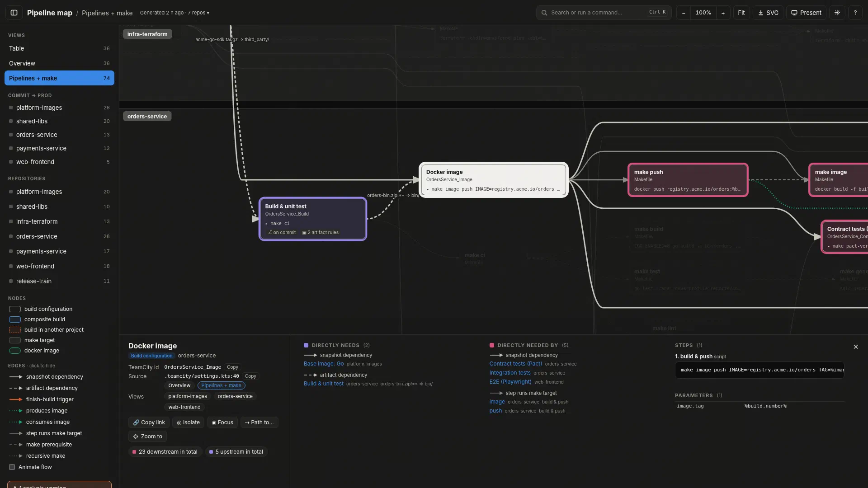Close the Docker image details panel
868x488 pixels.
click(855, 347)
